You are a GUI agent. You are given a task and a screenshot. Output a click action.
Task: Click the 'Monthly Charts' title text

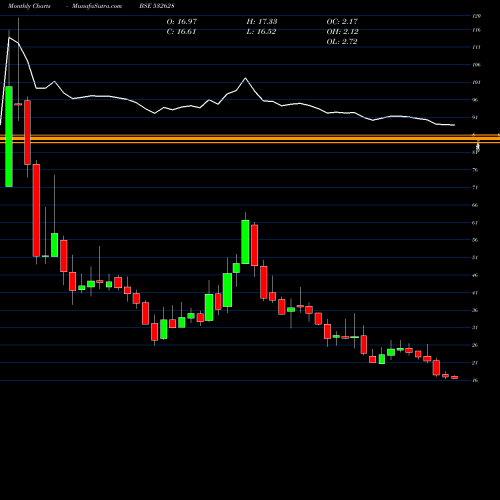29,6
